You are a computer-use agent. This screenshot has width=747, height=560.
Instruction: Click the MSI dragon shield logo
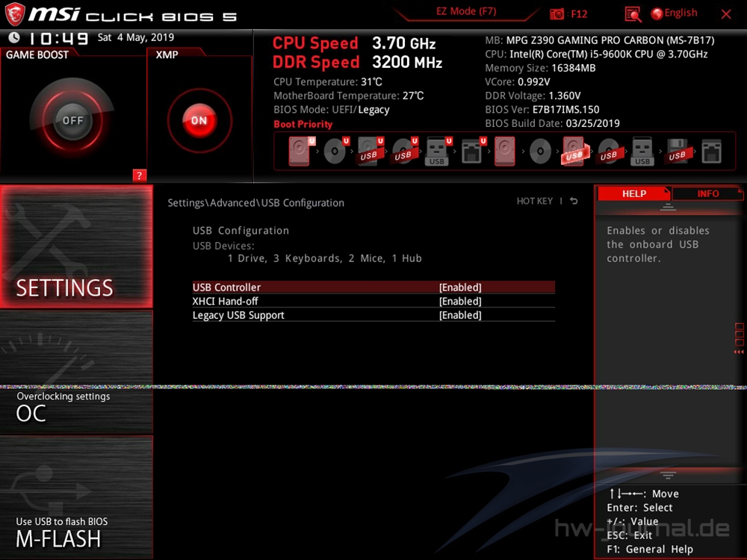[x=15, y=14]
